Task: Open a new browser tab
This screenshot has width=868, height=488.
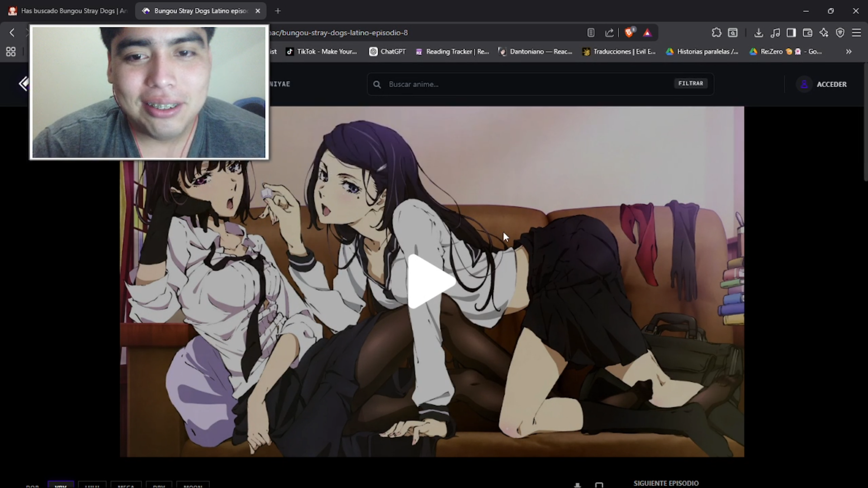Action: tap(278, 11)
